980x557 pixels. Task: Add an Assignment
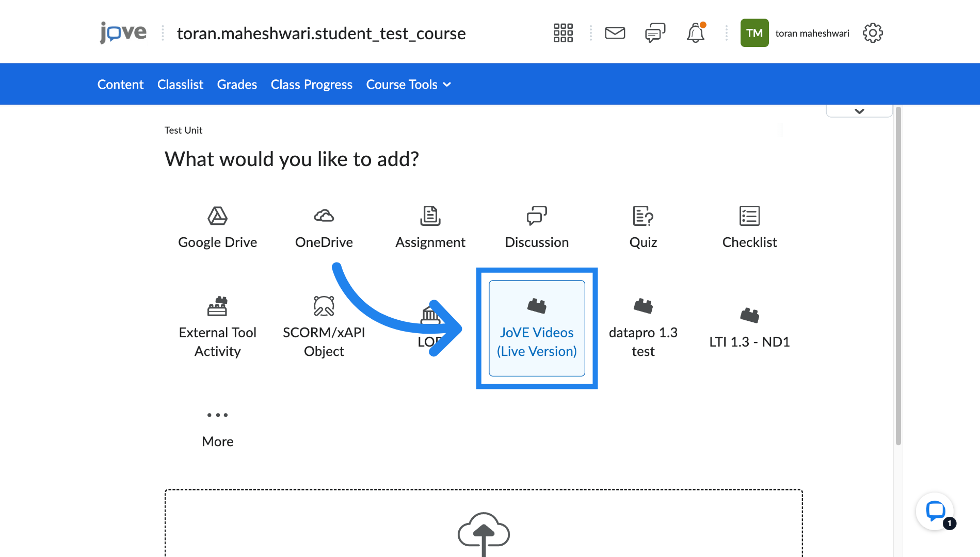coord(430,227)
